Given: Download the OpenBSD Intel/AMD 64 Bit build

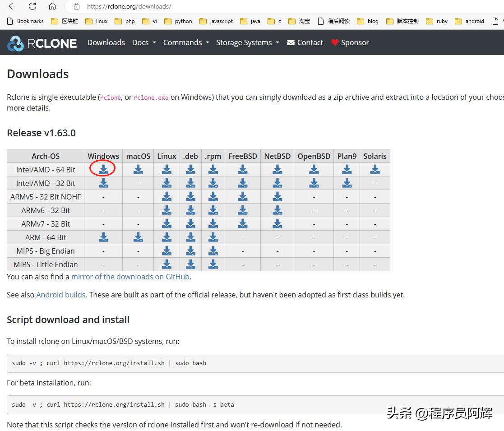Looking at the screenshot, I should point(314,169).
